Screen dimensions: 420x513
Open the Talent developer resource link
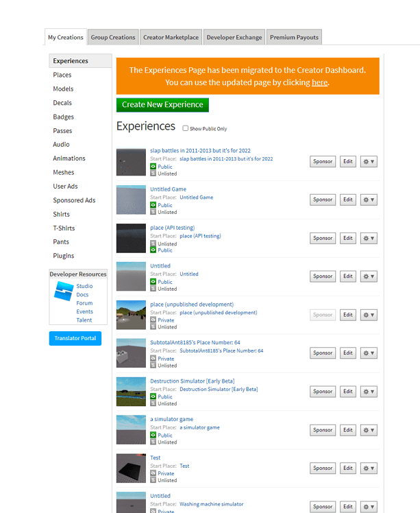84,320
